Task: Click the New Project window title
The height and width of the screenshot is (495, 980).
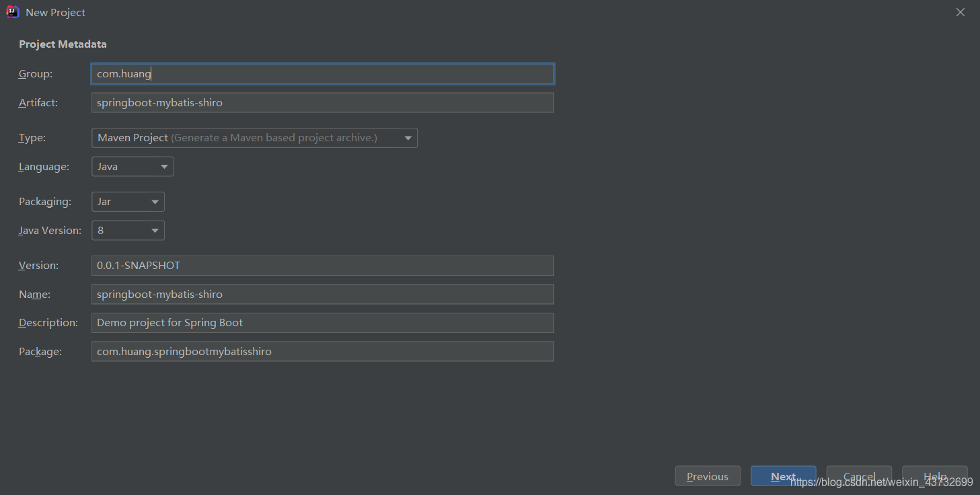Action: click(55, 13)
